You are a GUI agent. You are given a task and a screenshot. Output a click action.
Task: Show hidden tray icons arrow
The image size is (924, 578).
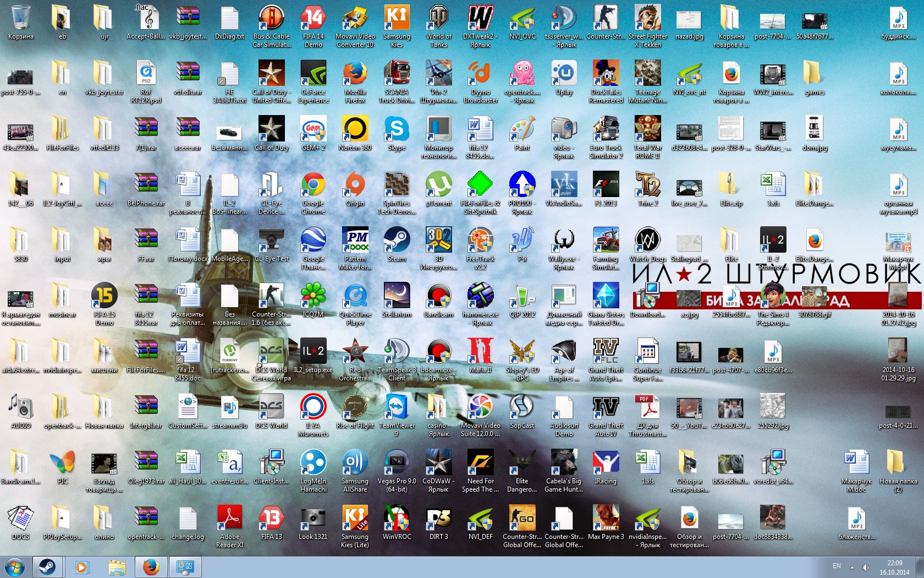[x=852, y=567]
